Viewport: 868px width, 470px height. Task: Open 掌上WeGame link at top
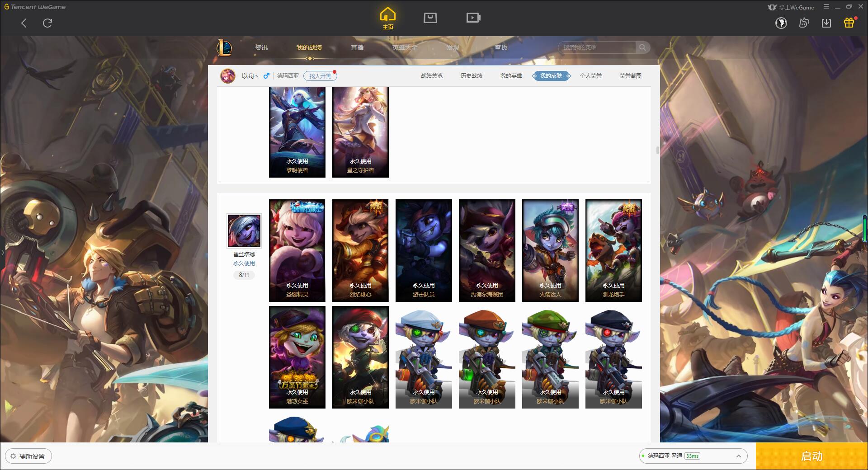coord(791,7)
